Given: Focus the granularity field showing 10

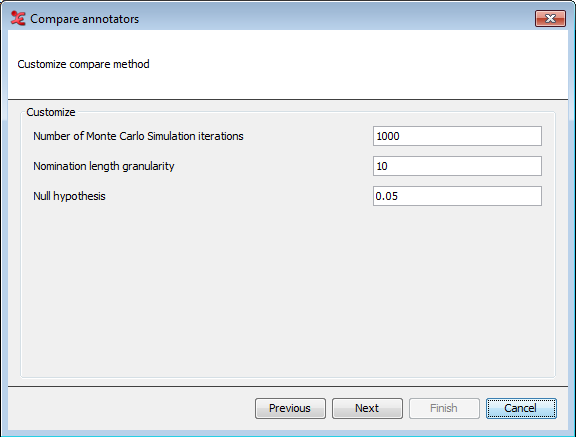Looking at the screenshot, I should (x=457, y=166).
